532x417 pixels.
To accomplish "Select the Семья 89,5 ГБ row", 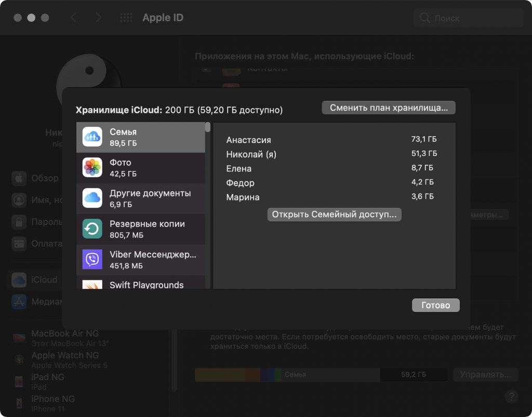I will (140, 137).
